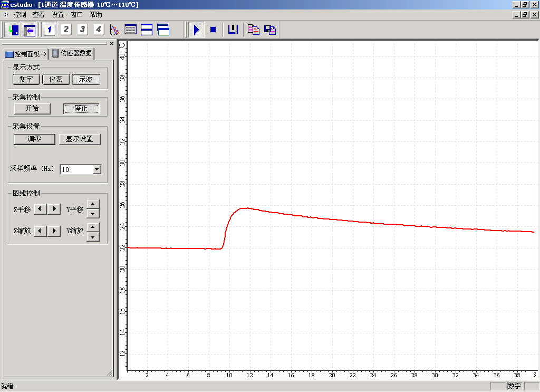Select channel 1 toolbar icon
This screenshot has height=392, width=540.
[50, 30]
